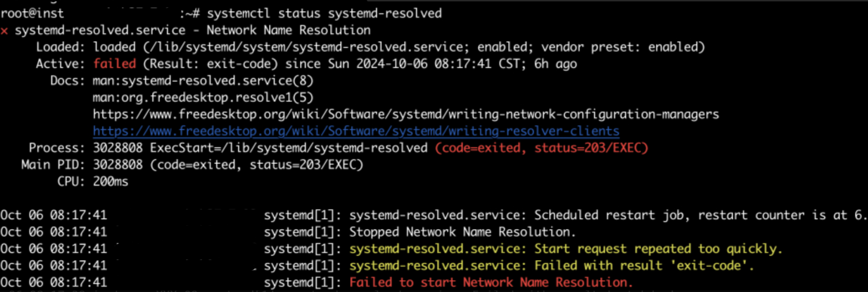The image size is (868, 292).
Task: Click Main PID 3028808 value
Action: point(118,165)
